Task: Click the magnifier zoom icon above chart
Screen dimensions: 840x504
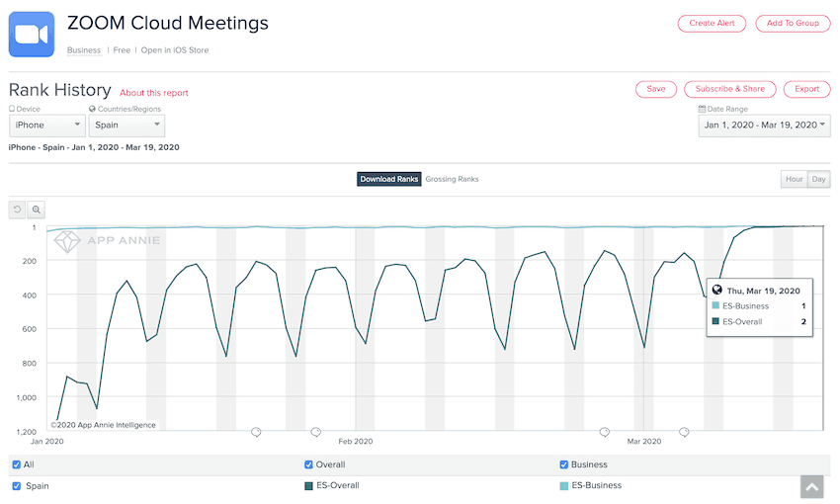Action: coord(37,210)
